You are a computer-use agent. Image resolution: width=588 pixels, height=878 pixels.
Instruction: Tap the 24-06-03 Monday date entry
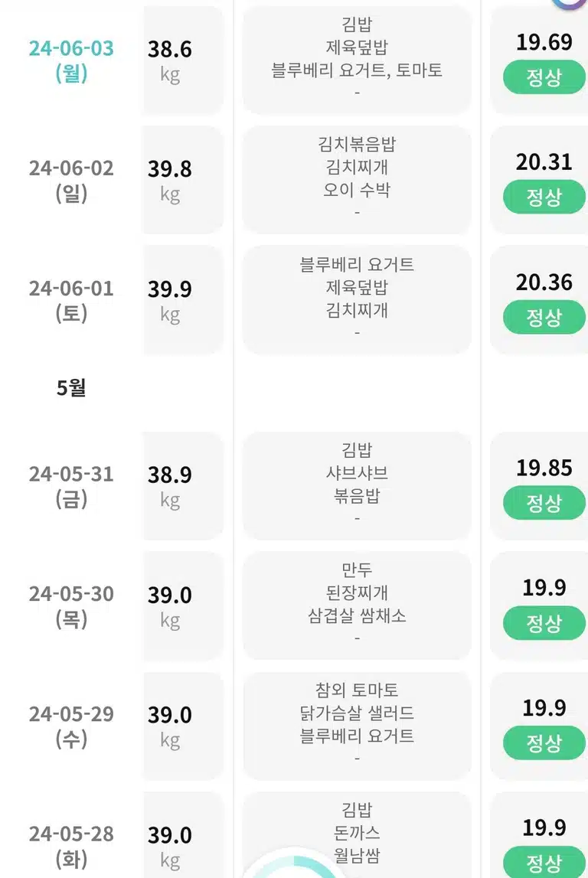pyautogui.click(x=71, y=60)
